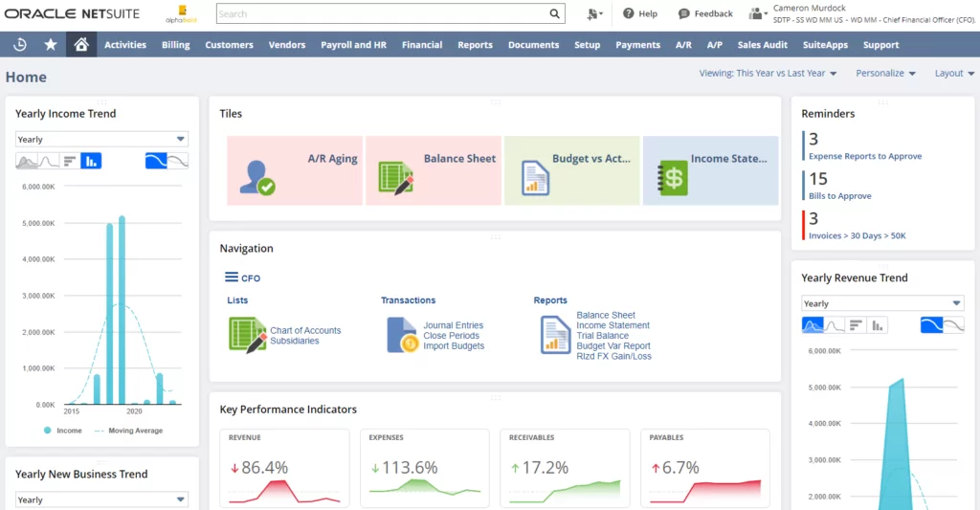The width and height of the screenshot is (980, 510).
Task: Click the CFO hamburger menu icon
Action: [232, 277]
